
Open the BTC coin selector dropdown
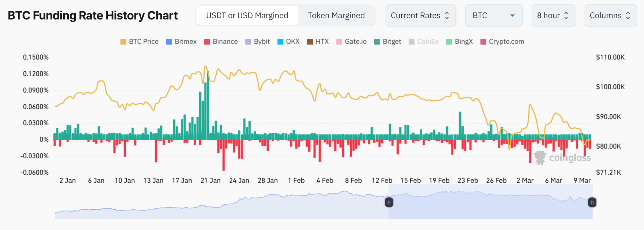click(x=494, y=15)
